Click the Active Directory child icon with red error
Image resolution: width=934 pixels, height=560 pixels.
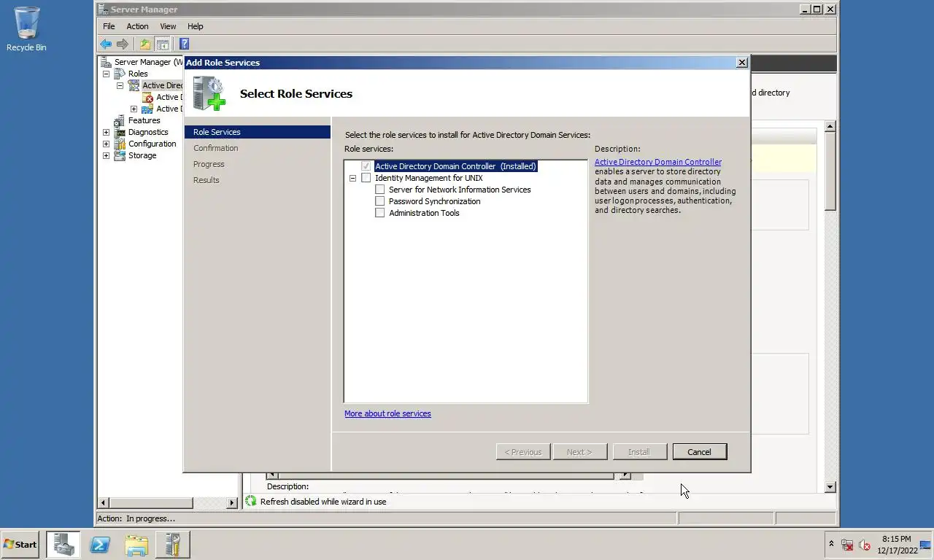point(147,97)
